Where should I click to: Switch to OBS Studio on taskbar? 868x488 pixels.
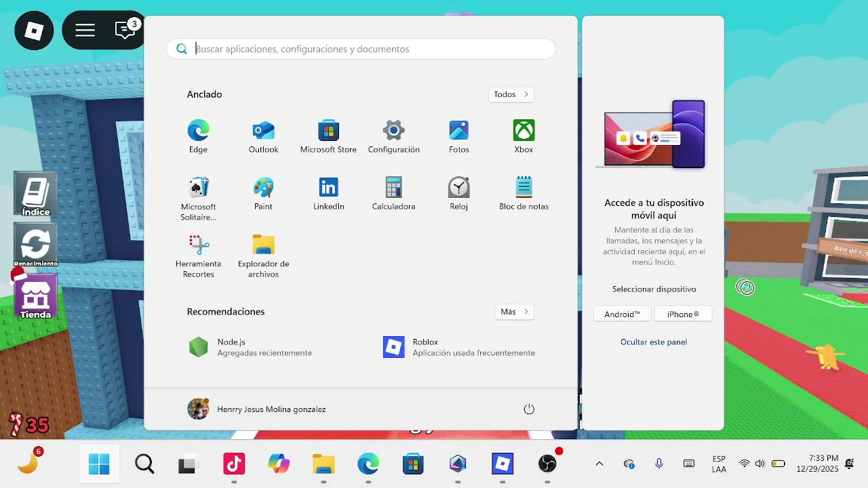[547, 464]
